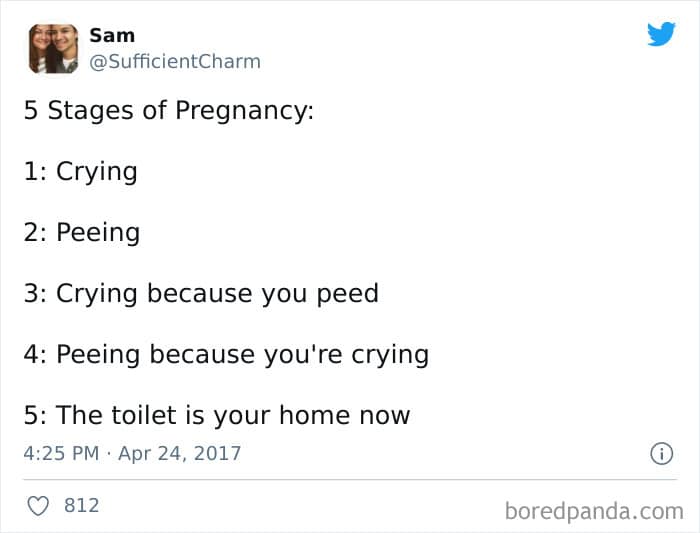Screen dimensions: 700x533
Task: Click the Apr 24, 2017 date
Action: click(x=179, y=454)
